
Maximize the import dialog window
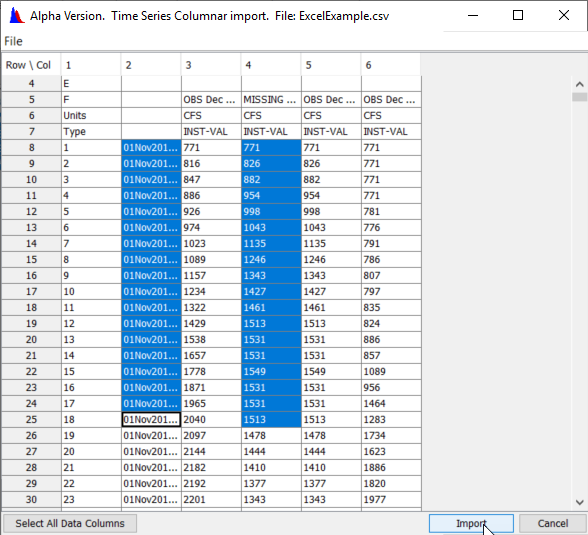(x=518, y=15)
